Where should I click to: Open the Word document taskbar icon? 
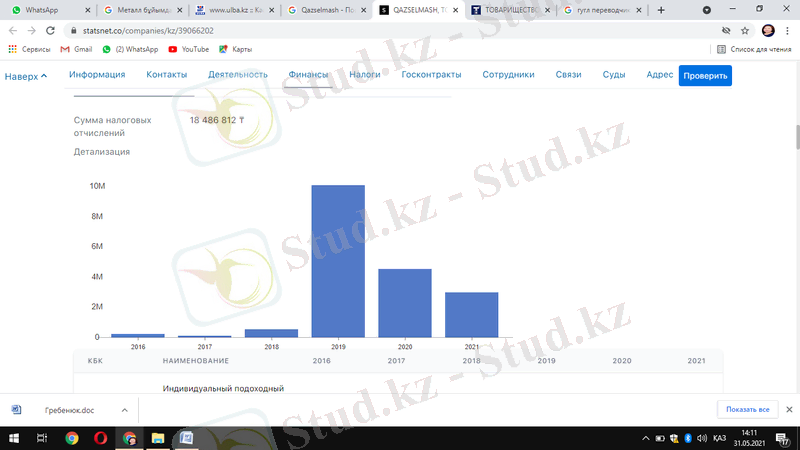click(x=186, y=438)
